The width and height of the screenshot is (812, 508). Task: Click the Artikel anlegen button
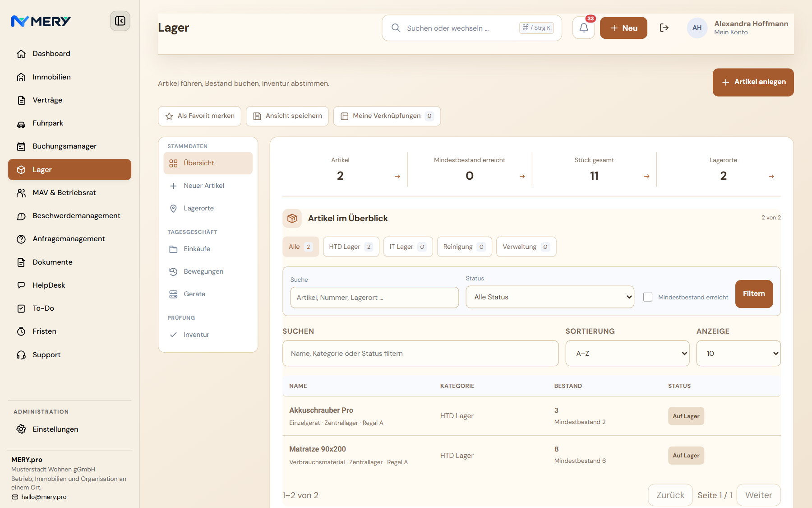click(x=753, y=82)
